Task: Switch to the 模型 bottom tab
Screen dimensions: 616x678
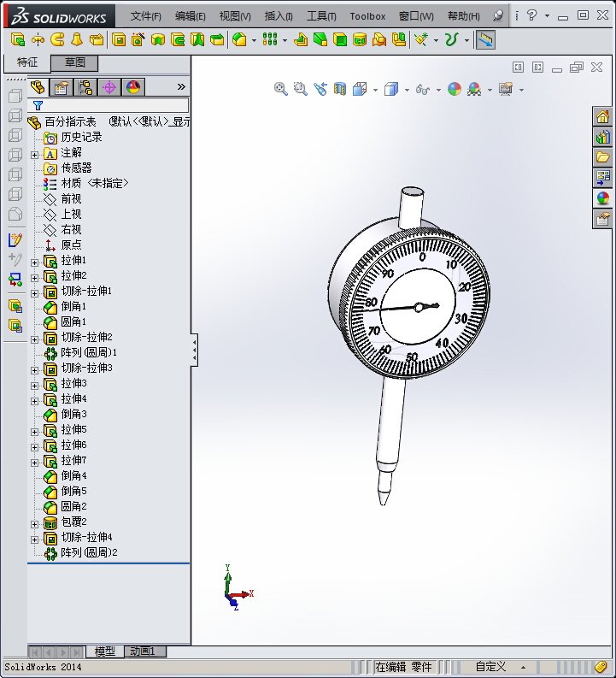Action: pos(104,651)
